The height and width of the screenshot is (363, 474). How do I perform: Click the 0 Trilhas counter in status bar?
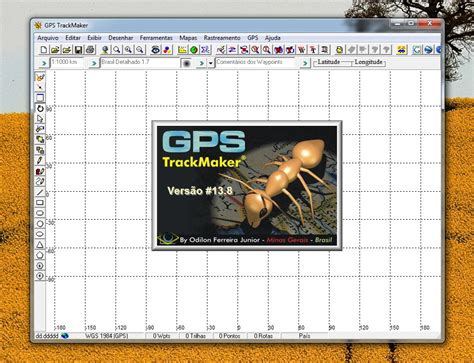tap(196, 336)
